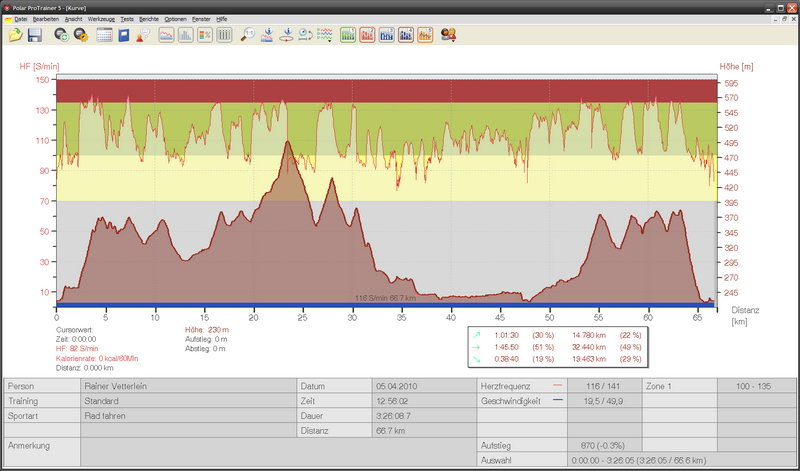
Task: Click the percentage chart toolbar icon
Action: pos(204,35)
